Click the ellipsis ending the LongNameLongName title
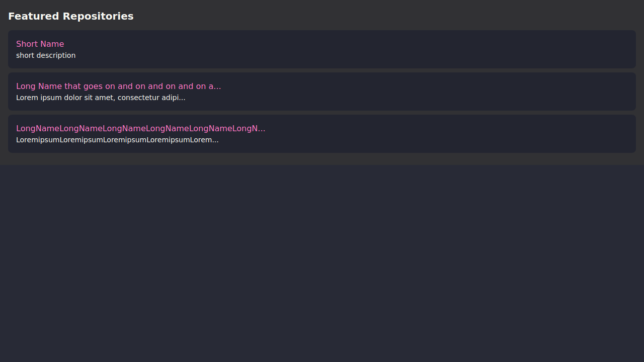This screenshot has height=362, width=644. coord(262,130)
